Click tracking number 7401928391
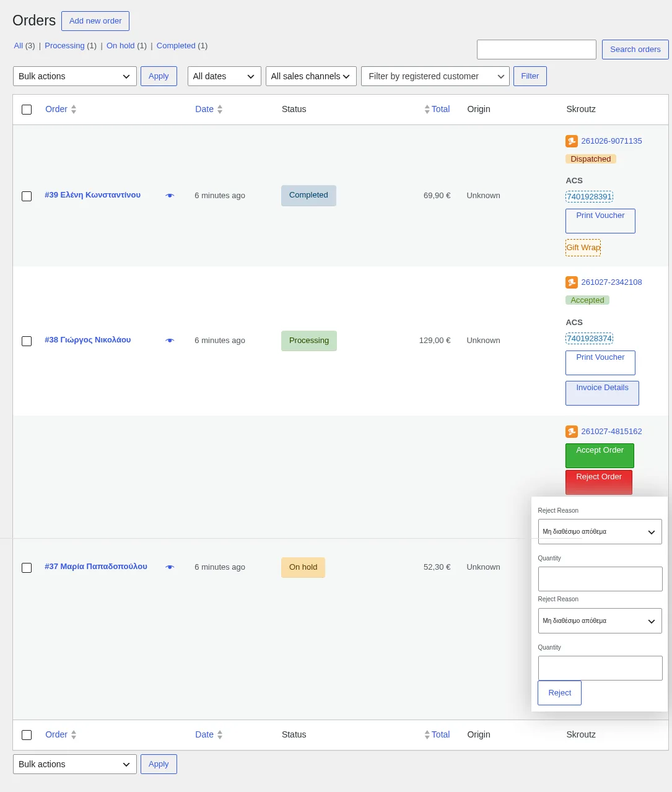Viewport: 672px width, 792px height. (589, 197)
